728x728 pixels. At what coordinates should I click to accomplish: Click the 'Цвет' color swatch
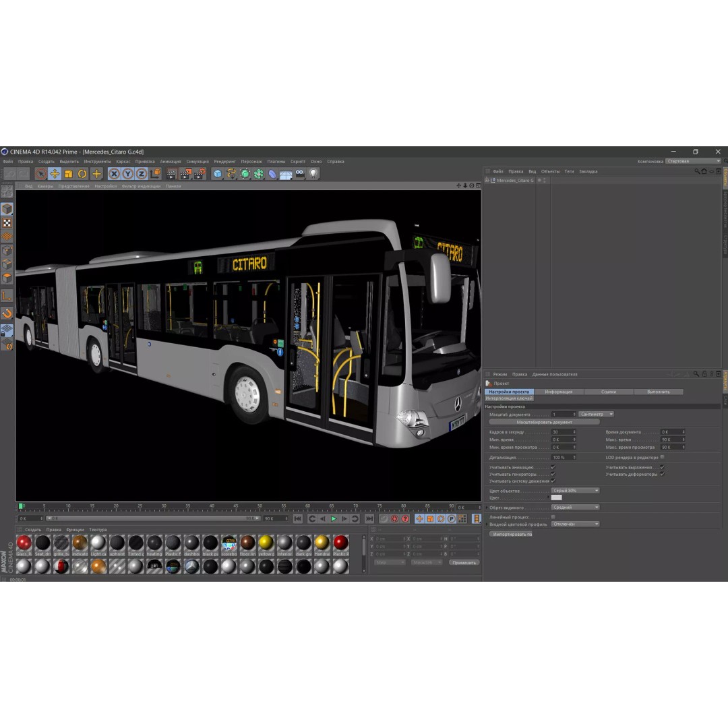pos(556,497)
